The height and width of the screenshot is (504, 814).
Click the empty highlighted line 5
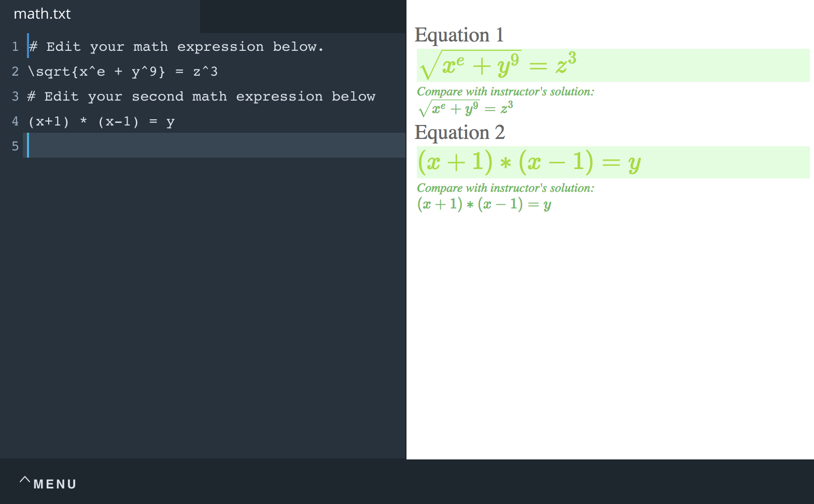(207, 146)
